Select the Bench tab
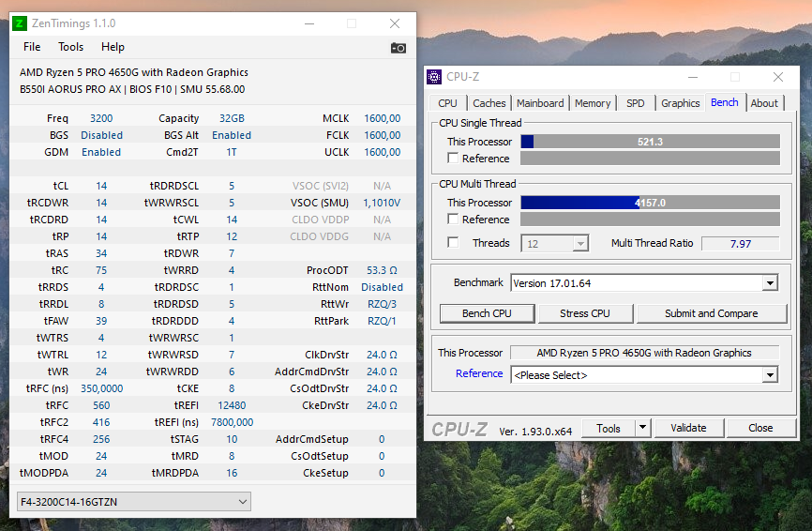This screenshot has height=531, width=812. pyautogui.click(x=725, y=102)
